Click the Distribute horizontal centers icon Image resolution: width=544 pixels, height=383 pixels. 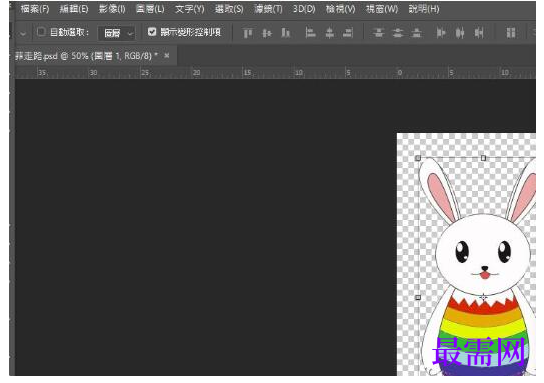pyautogui.click(x=460, y=33)
